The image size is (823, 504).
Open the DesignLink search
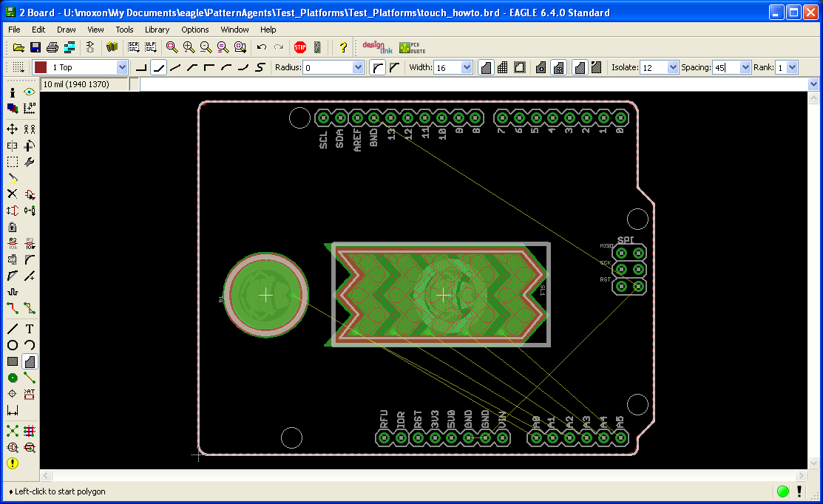tap(377, 48)
